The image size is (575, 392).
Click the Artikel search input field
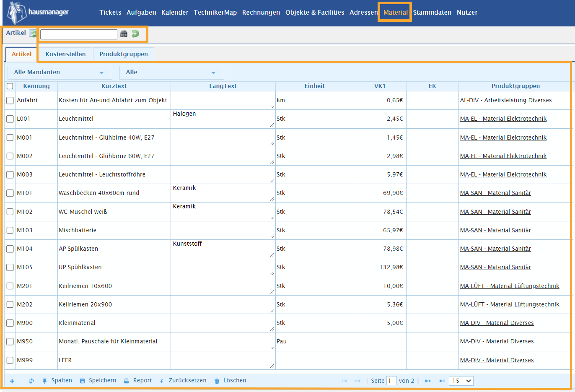pyautogui.click(x=79, y=34)
